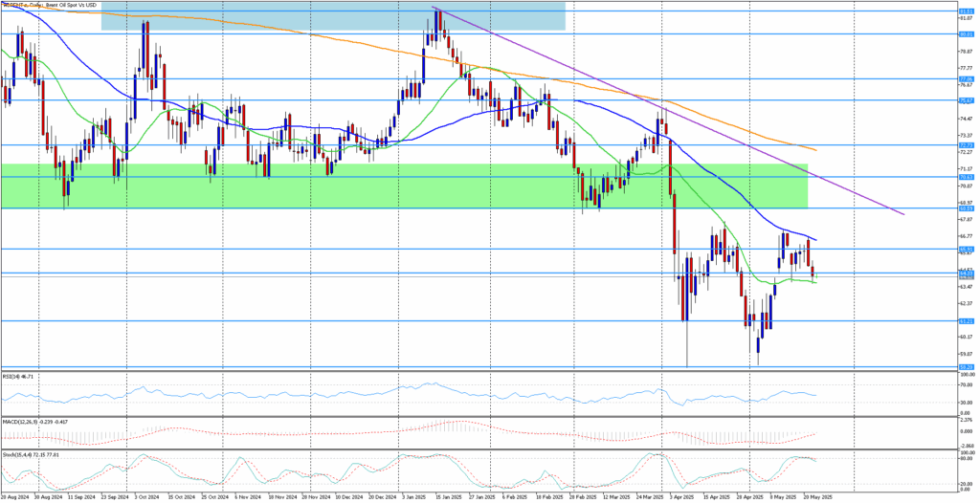Select the 65.91 horizontal level price tag

967,250
